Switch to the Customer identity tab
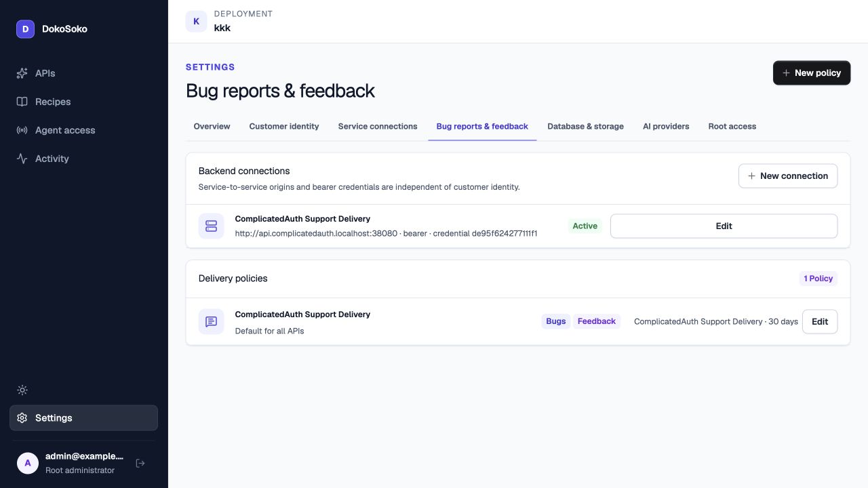The width and height of the screenshot is (868, 488). (x=284, y=126)
